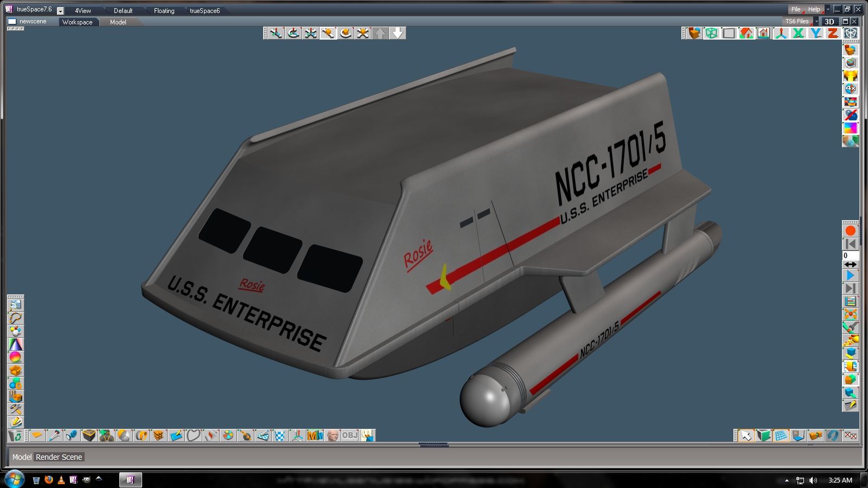Click the red house home view icon
Image resolution: width=868 pixels, height=488 pixels.
tap(746, 33)
